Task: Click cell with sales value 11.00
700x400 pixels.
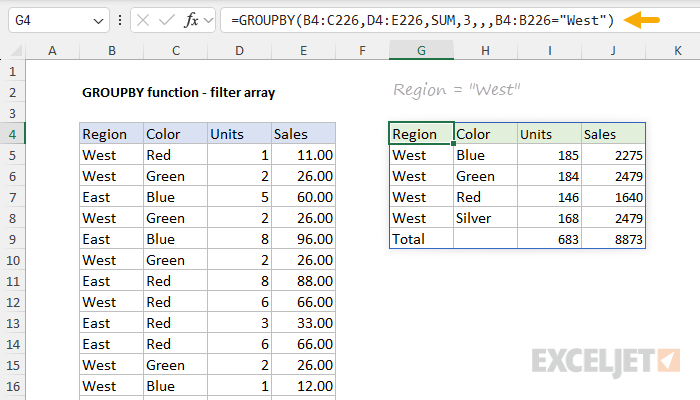Action: click(304, 155)
